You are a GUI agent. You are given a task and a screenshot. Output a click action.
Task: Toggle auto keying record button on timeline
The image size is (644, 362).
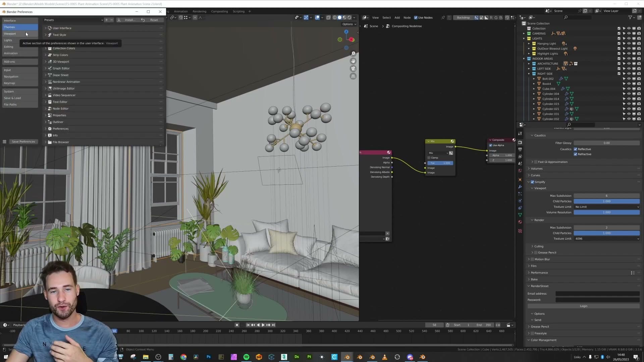pyautogui.click(x=237, y=325)
